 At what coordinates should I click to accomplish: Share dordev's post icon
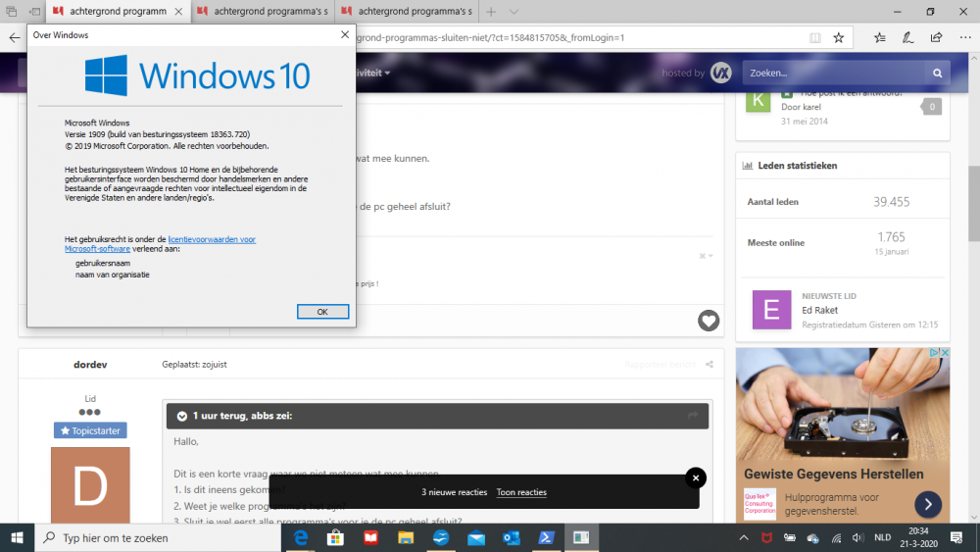pos(710,365)
